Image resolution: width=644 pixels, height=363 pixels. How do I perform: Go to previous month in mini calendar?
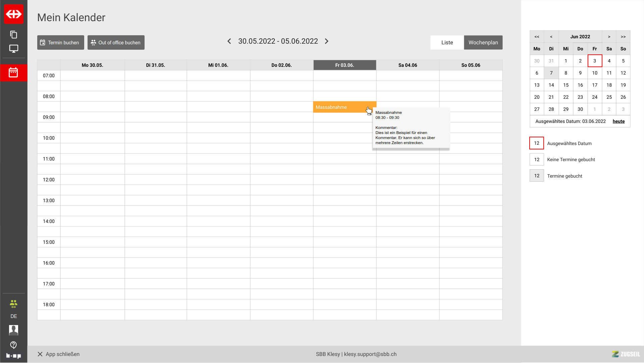551,37
